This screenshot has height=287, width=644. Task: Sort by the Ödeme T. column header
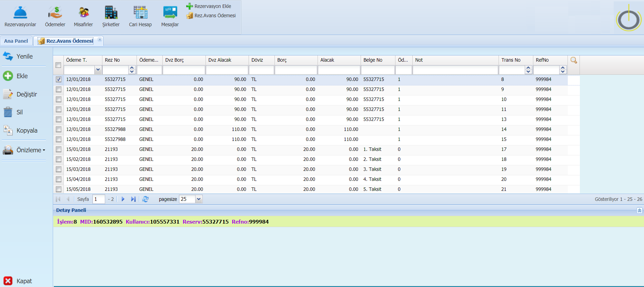point(83,60)
